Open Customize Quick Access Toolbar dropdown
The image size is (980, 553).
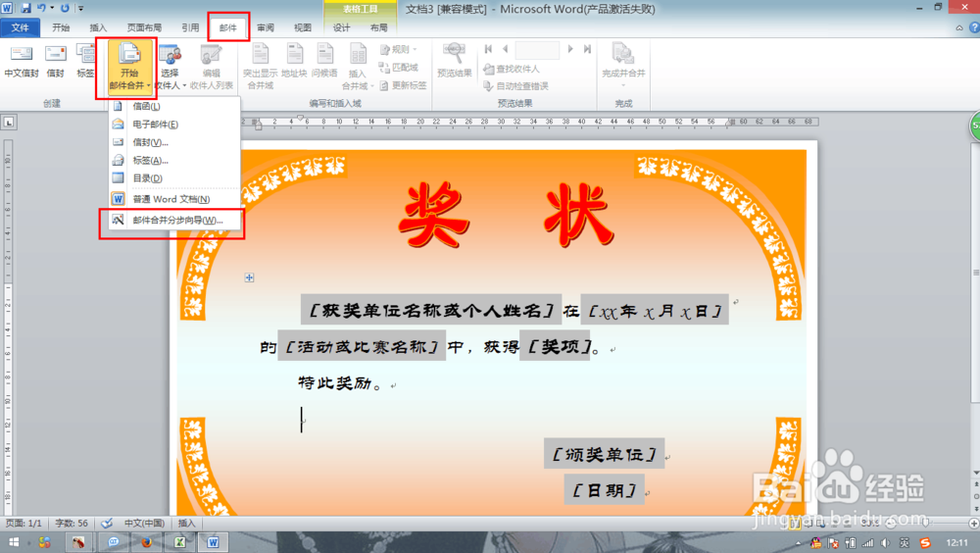[x=80, y=8]
